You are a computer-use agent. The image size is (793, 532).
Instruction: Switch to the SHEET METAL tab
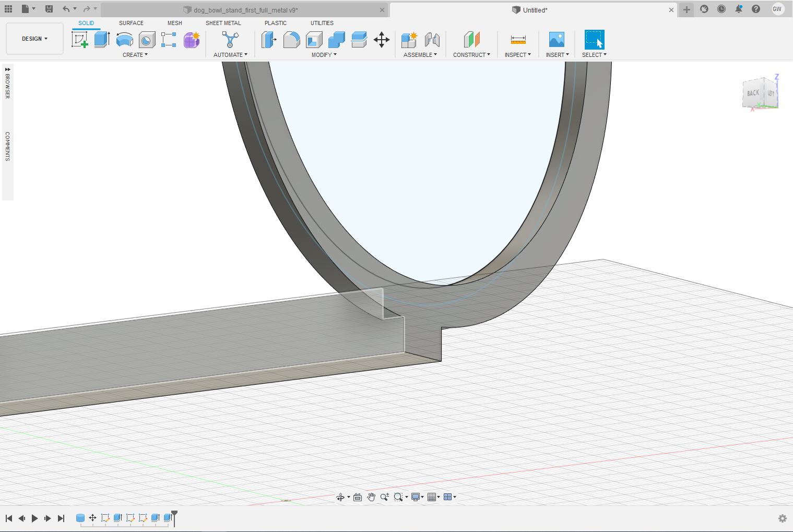click(x=223, y=23)
